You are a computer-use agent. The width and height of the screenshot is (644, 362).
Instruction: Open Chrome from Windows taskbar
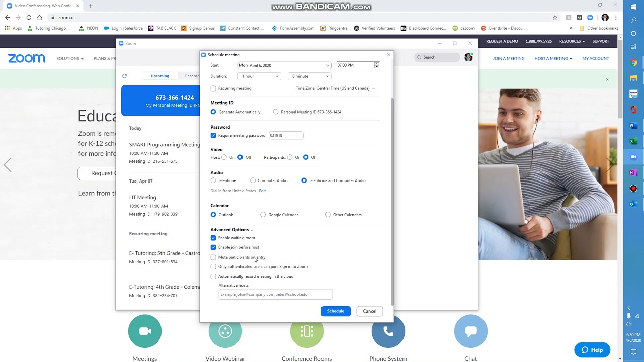tap(633, 63)
